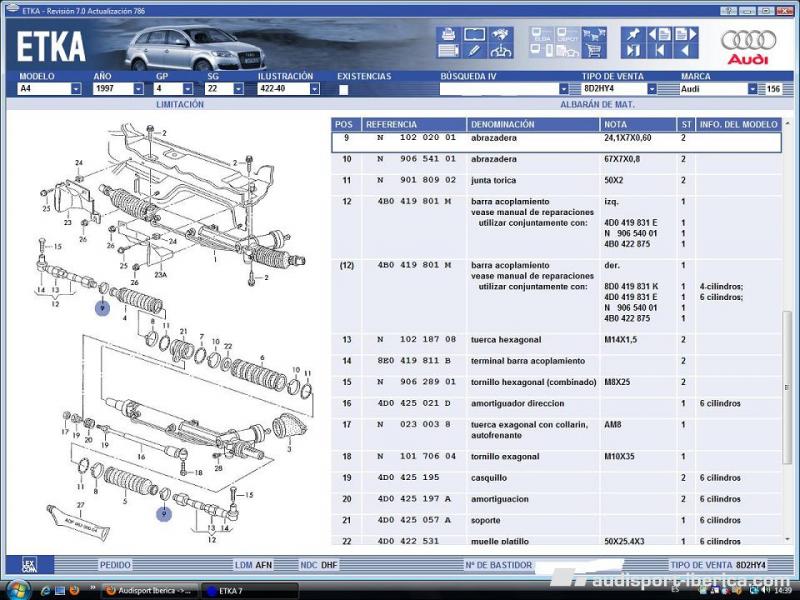Click the DENOMINACIÓN column header
The width and height of the screenshot is (800, 600).
tap(533, 124)
